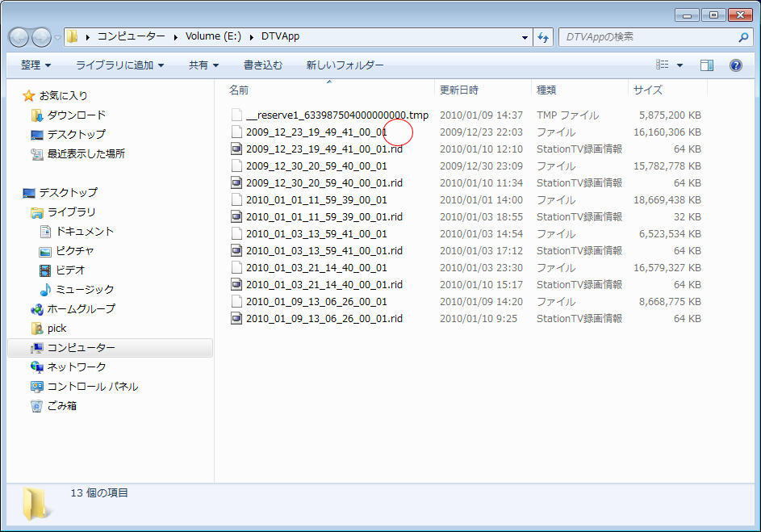Select the __reserve1_633987504000000000.tmp file
This screenshot has height=532, width=761.
point(337,115)
